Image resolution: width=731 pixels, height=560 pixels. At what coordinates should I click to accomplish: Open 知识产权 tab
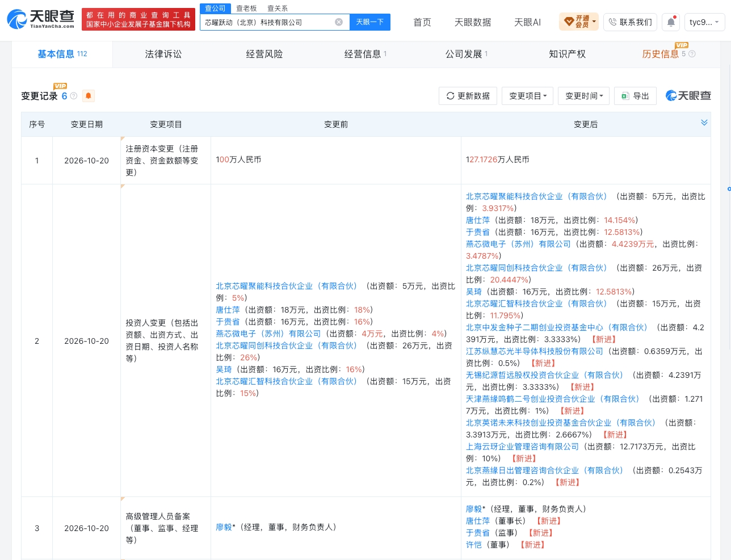(568, 54)
